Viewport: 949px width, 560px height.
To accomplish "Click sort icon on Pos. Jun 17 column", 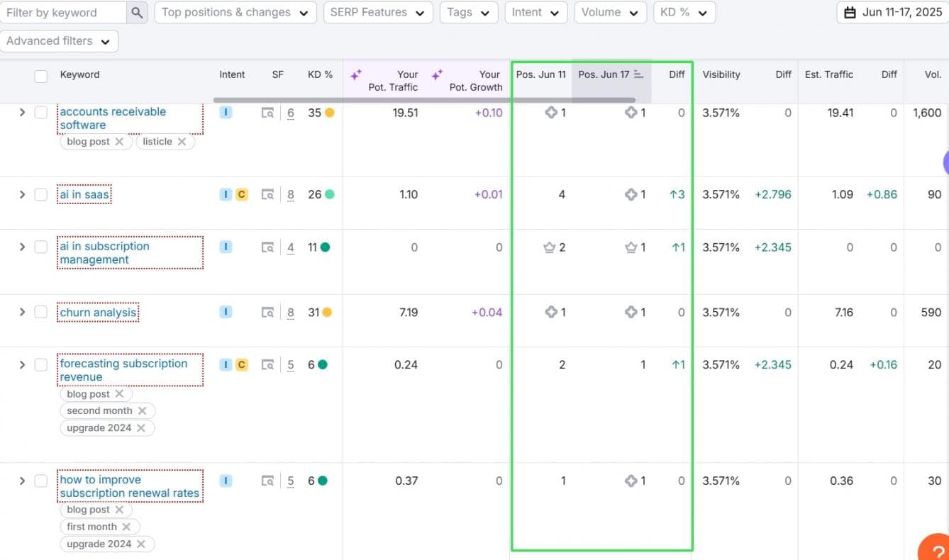I will pyautogui.click(x=638, y=74).
